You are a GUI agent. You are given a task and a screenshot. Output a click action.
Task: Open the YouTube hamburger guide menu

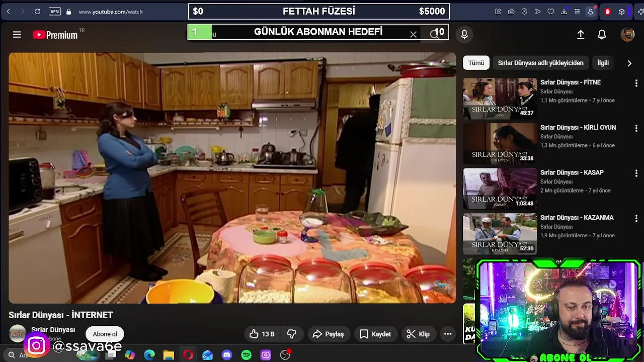[x=17, y=35]
